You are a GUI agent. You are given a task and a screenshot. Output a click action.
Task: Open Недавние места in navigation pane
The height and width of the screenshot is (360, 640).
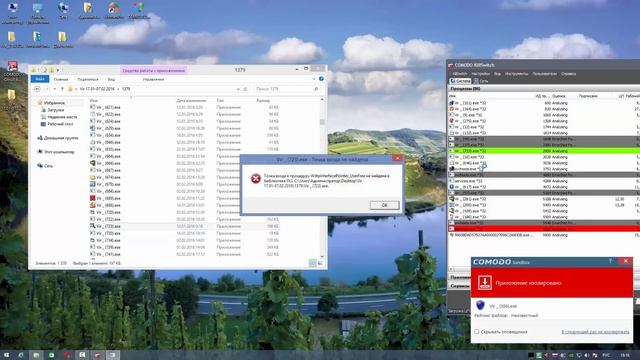tap(62, 117)
